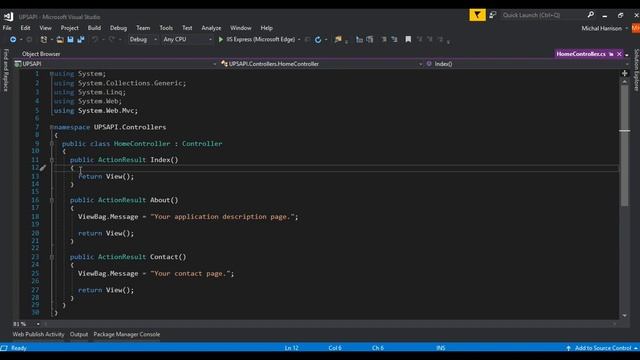Click the Save All multi-disk icon
This screenshot has height=360, width=640.
click(x=81, y=40)
